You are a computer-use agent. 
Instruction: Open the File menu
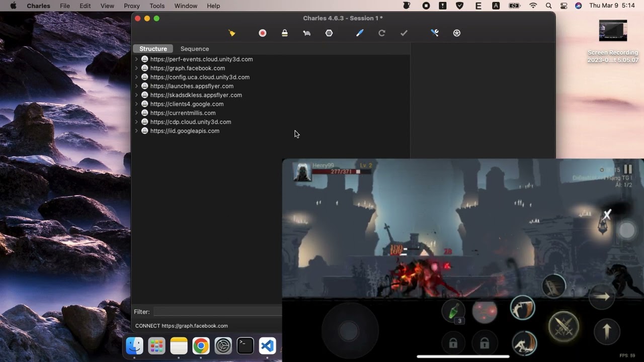point(65,6)
